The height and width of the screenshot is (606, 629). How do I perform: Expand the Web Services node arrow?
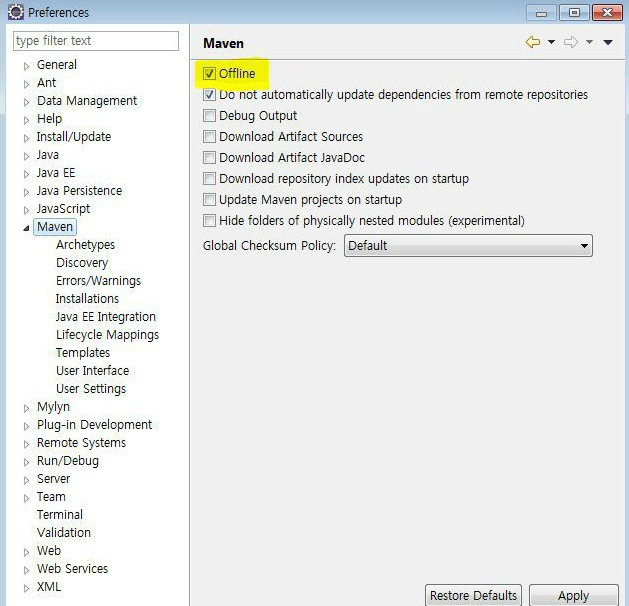(x=26, y=570)
